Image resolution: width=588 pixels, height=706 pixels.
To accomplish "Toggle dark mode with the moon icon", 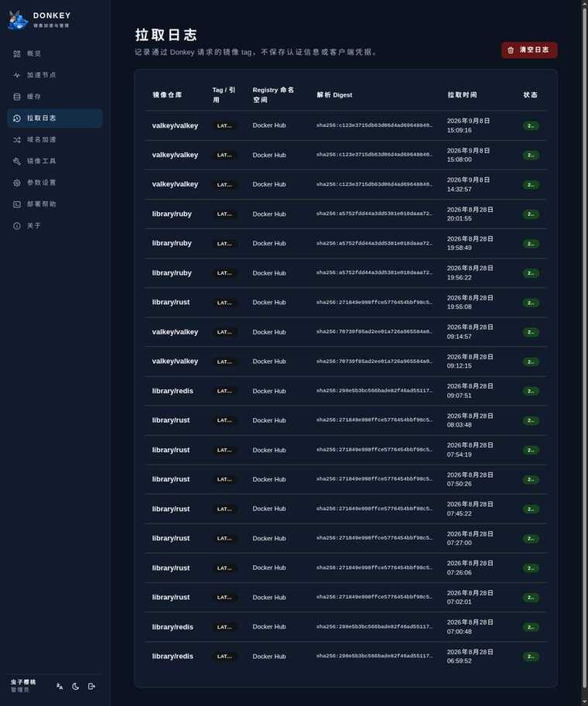I will 76,686.
